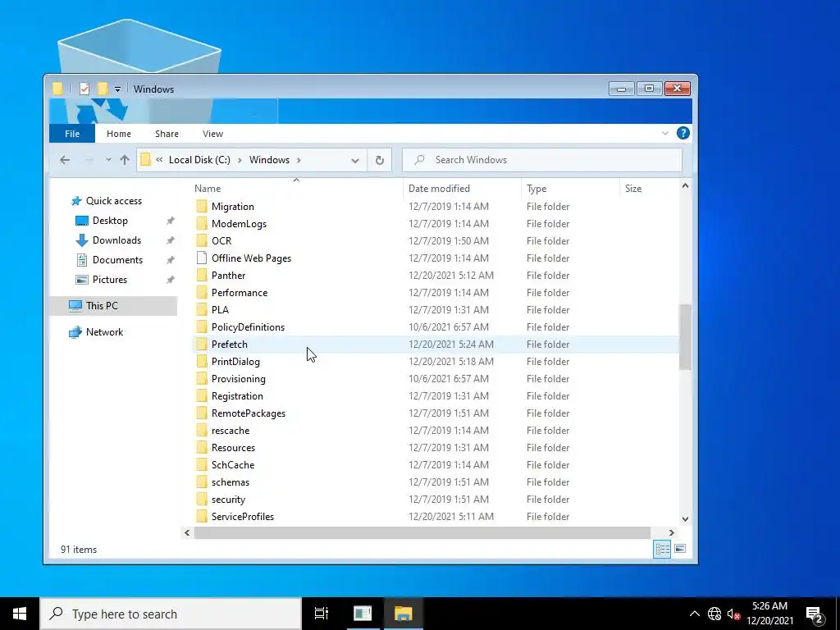
Task: Switch to the Home ribbon tab
Action: [119, 134]
